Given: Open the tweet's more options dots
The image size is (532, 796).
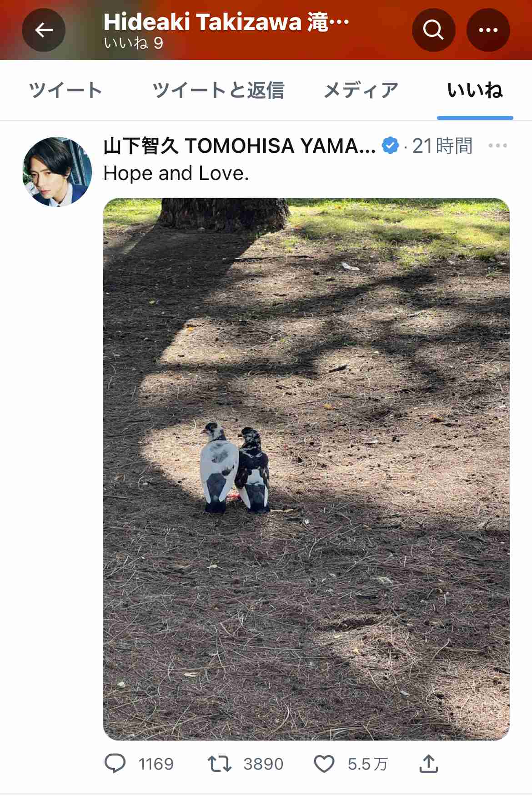Looking at the screenshot, I should click(x=497, y=146).
